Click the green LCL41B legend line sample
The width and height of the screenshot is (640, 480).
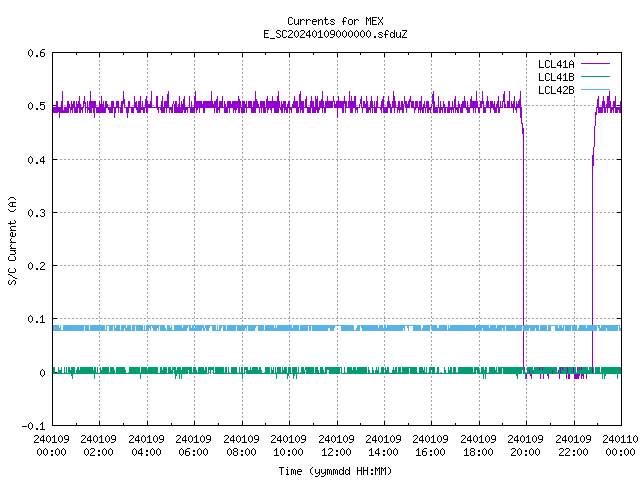(595, 77)
